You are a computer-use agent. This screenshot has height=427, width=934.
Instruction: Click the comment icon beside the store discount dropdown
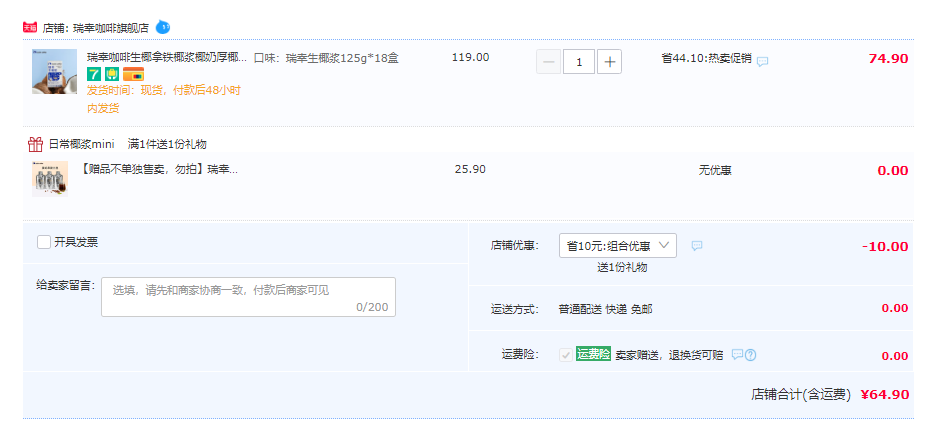[x=697, y=245]
